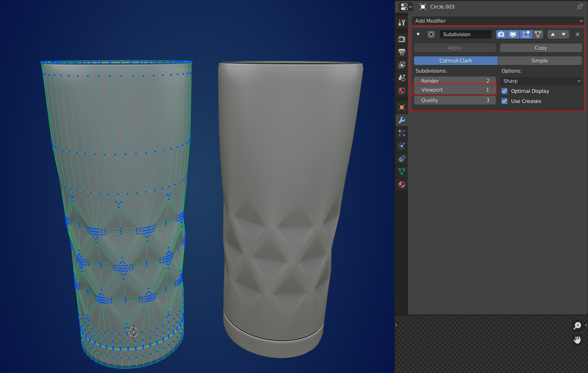The height and width of the screenshot is (373, 588).
Task: Open the Physics properties tab
Action: pos(401,146)
